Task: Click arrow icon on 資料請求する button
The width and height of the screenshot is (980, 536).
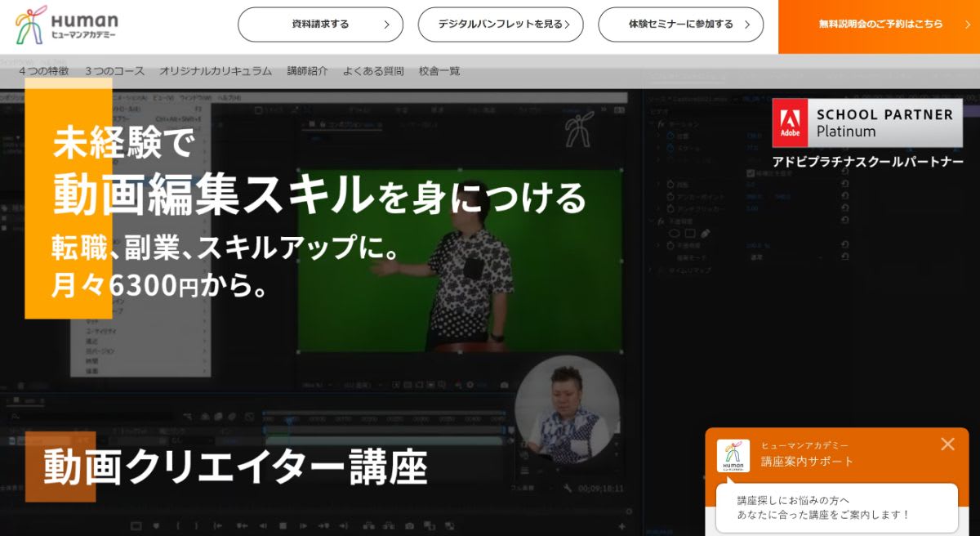Action: 387,25
